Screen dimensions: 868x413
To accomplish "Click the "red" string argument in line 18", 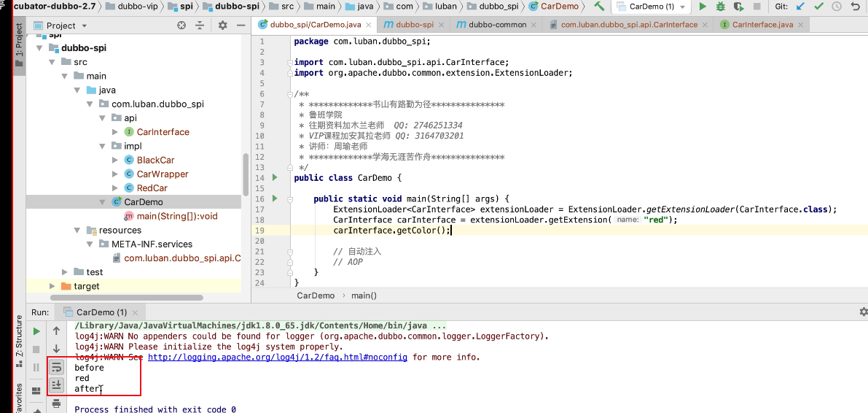I will point(655,220).
